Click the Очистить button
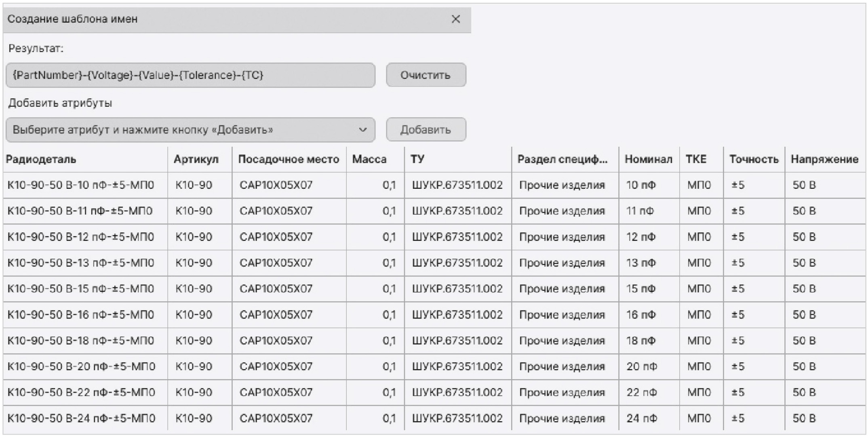 pyautogui.click(x=426, y=75)
